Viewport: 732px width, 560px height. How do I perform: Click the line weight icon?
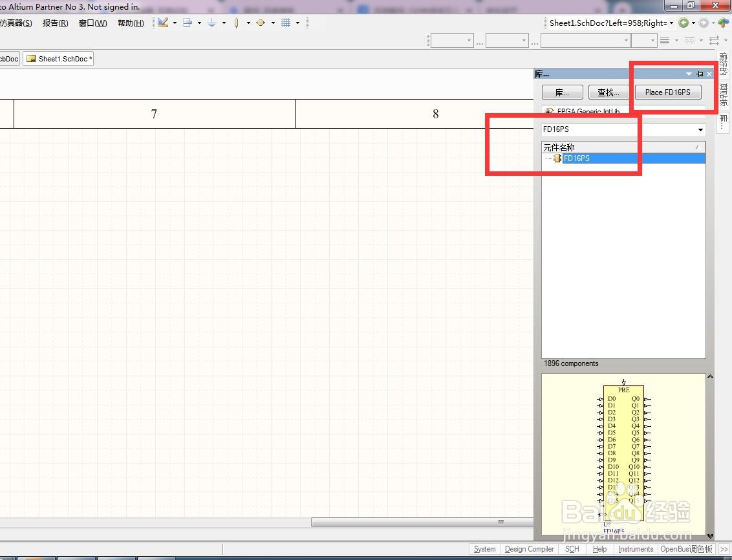point(665,41)
